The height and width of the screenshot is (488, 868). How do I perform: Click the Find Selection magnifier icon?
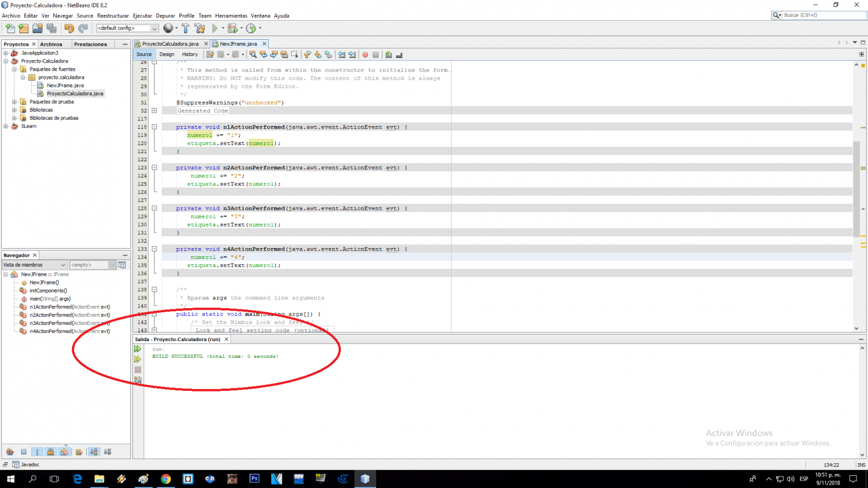(x=253, y=54)
